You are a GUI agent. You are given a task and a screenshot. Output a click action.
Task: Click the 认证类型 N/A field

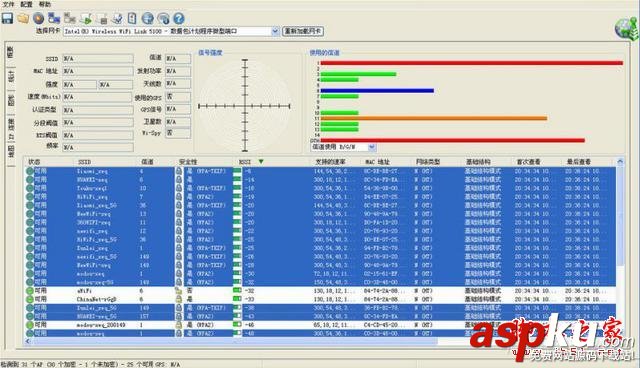click(x=98, y=110)
